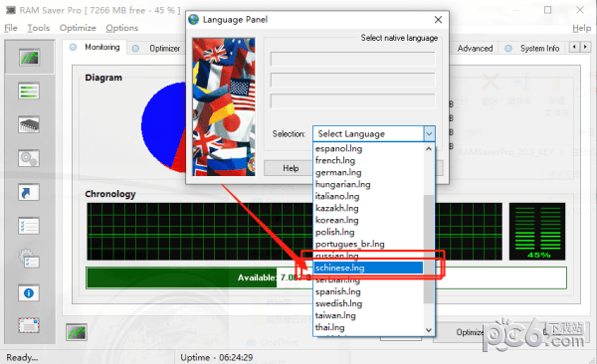The height and width of the screenshot is (364, 597).
Task: Open the gears settings sidebar icon
Action: [x=29, y=158]
